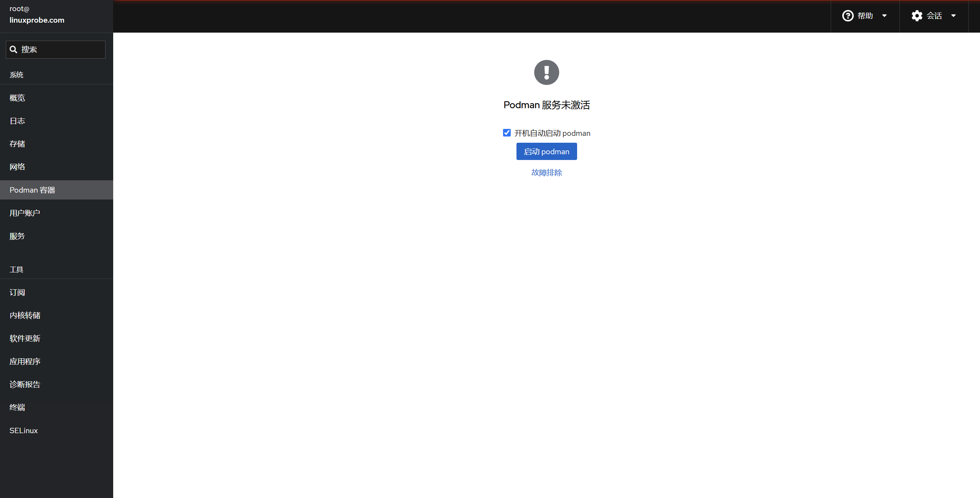Open the 日志 sidebar page
This screenshot has width=980, height=498.
(17, 121)
